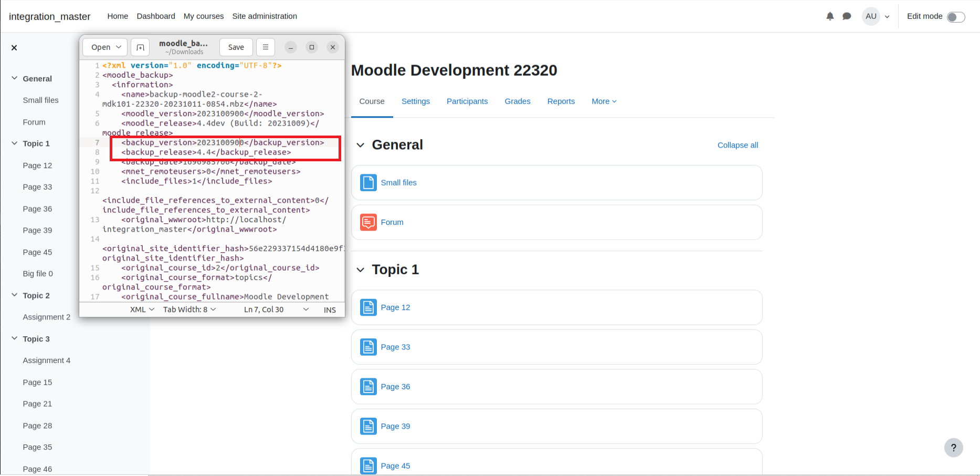Open the Ln 7, Col 30 position dropdown
This screenshot has height=476, width=980.
coord(277,310)
